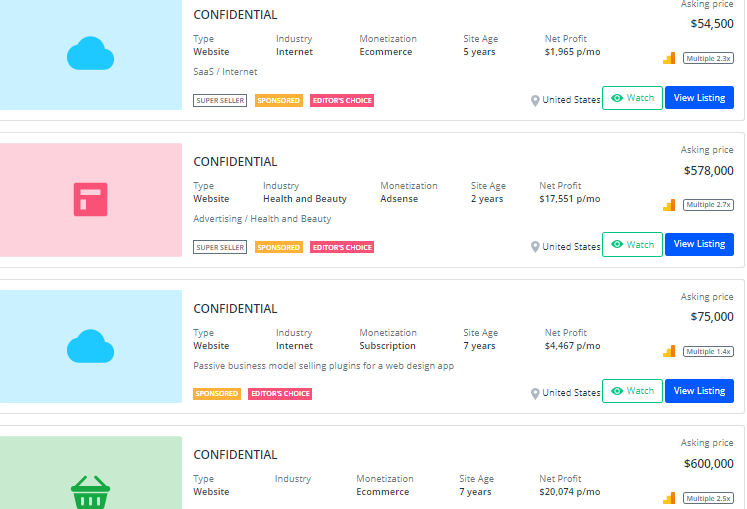Open View Listing for the $75,000 subscription site

(x=699, y=391)
